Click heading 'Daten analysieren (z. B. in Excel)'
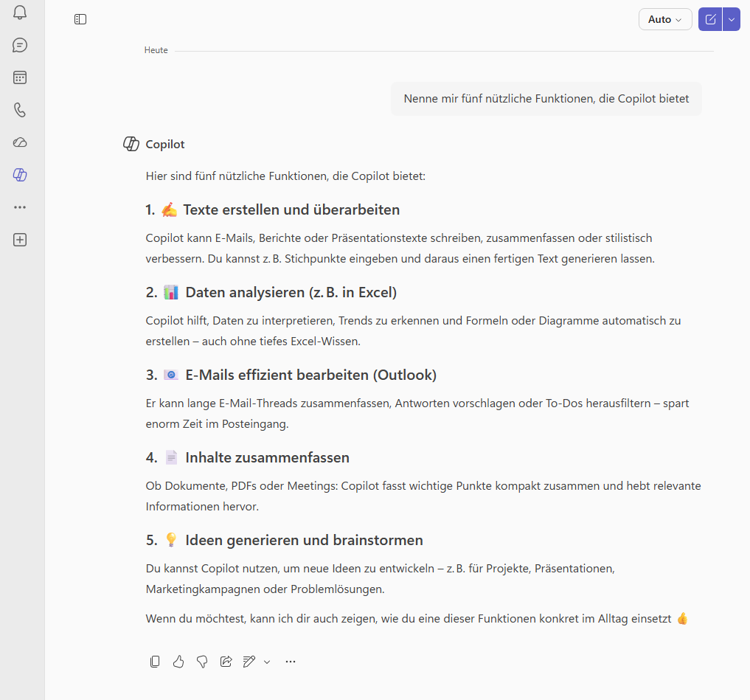This screenshot has width=750, height=700. (291, 292)
